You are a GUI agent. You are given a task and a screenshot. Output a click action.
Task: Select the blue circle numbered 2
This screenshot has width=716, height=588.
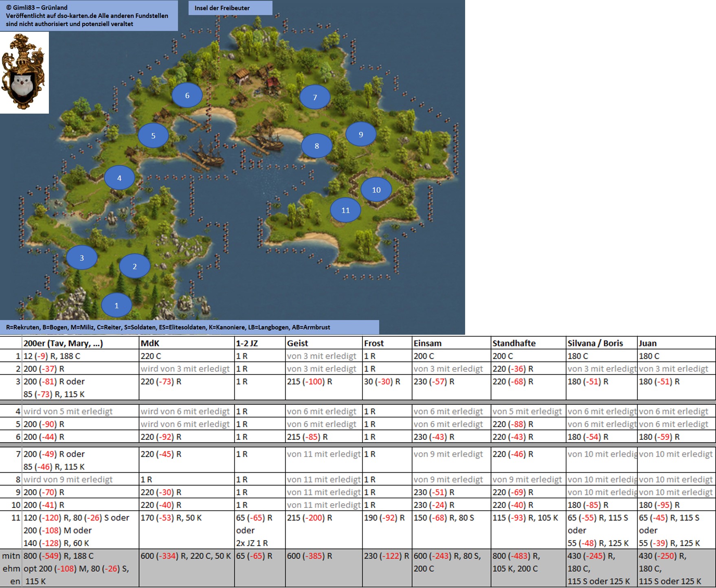(135, 266)
